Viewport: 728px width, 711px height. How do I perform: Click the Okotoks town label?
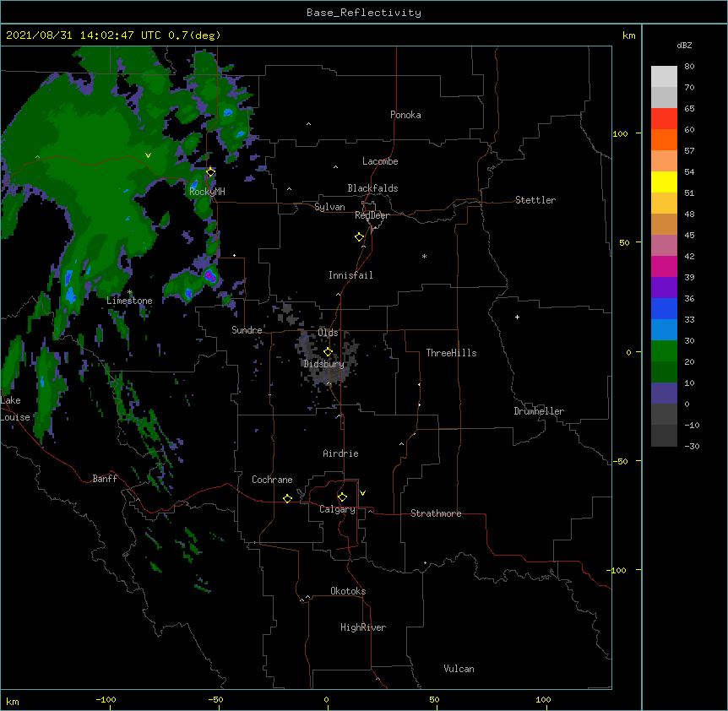click(348, 591)
